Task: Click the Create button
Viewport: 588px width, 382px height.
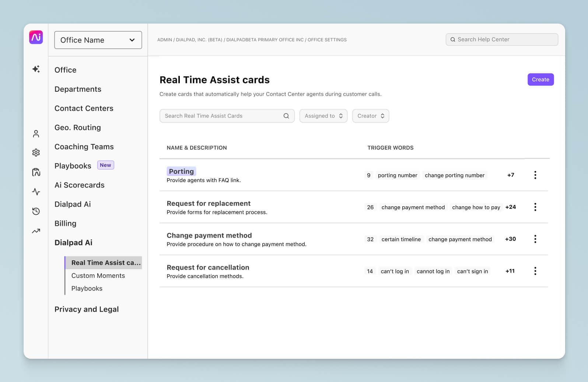Action: pos(540,80)
